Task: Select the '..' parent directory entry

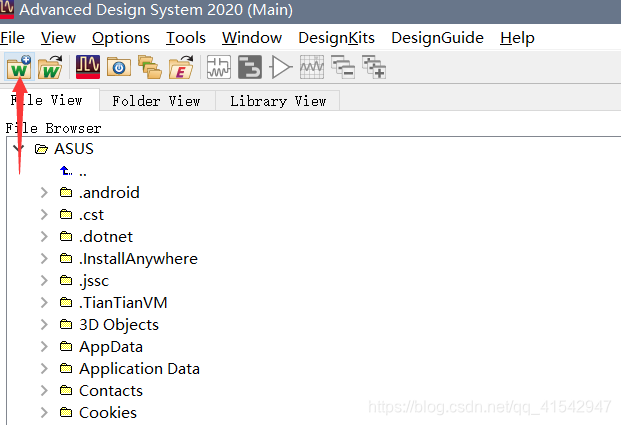Action: [x=83, y=172]
